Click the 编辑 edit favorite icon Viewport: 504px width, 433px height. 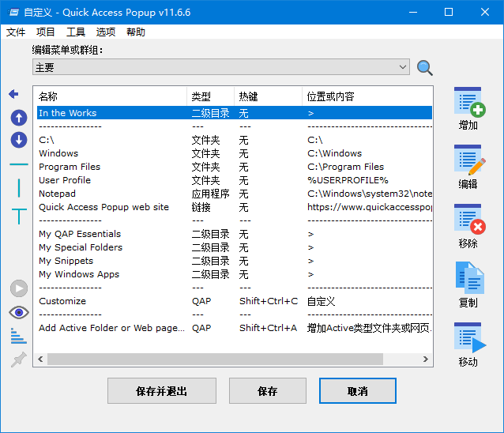tap(469, 160)
